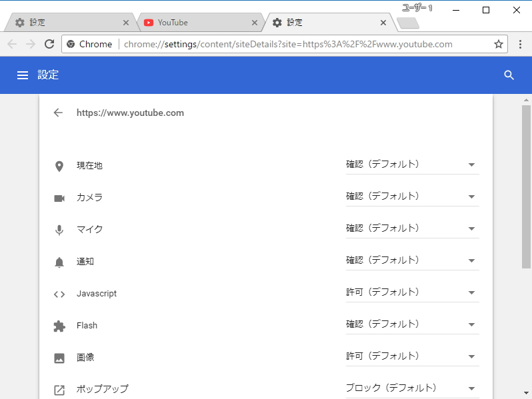Click the 画像 label

click(85, 357)
